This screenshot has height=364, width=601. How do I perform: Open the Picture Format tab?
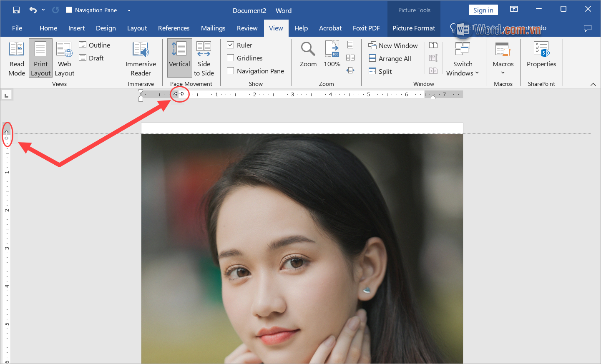coord(414,28)
